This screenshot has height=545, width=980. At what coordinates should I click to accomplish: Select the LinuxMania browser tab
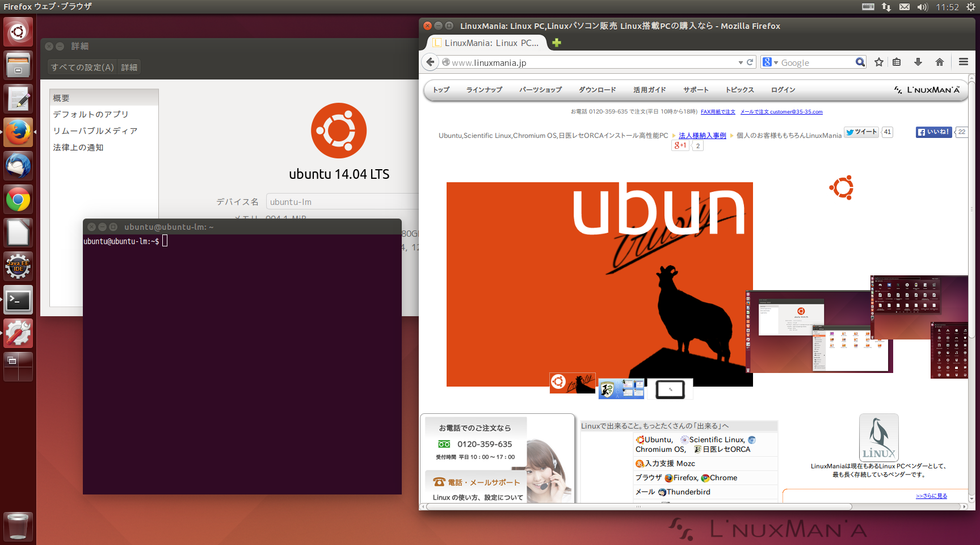coord(486,43)
